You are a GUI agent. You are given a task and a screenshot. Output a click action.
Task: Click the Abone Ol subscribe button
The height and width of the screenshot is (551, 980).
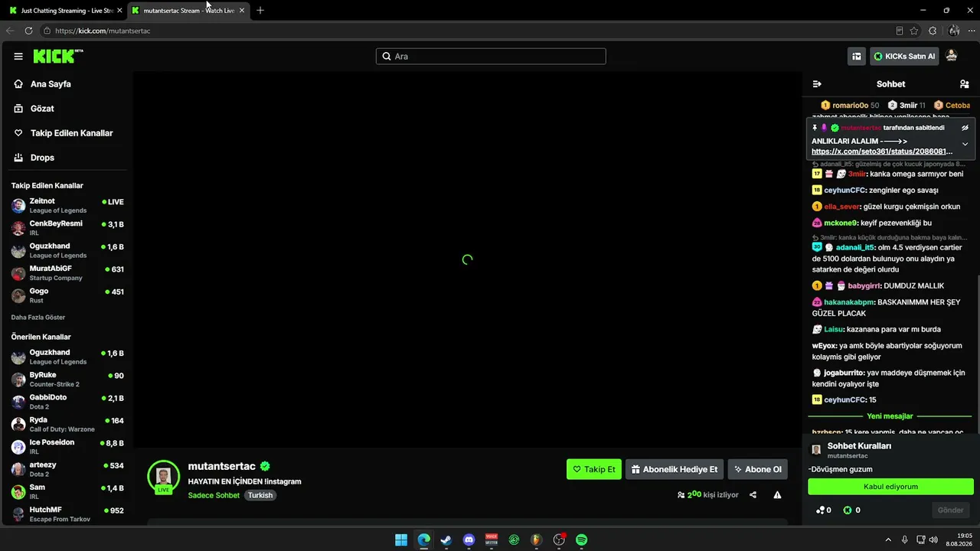[x=758, y=469]
